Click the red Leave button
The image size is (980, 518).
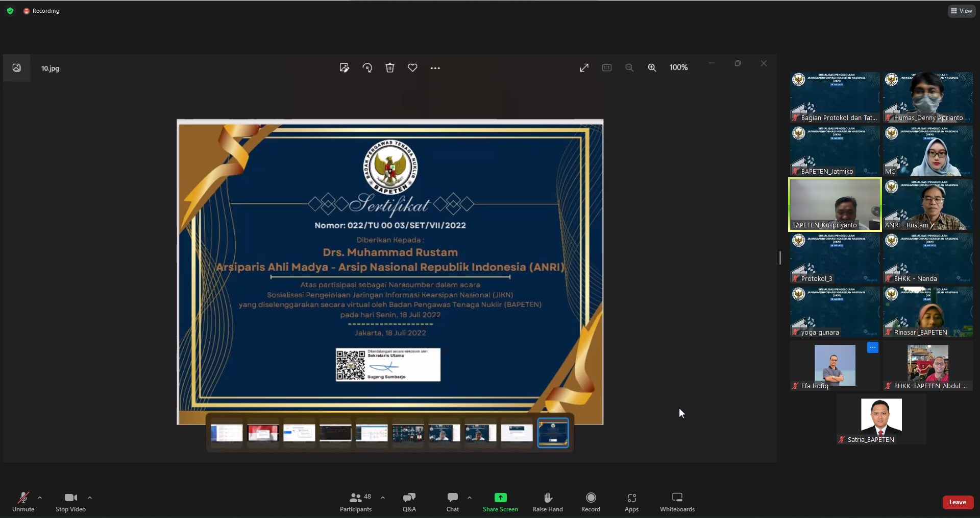[x=958, y=502]
